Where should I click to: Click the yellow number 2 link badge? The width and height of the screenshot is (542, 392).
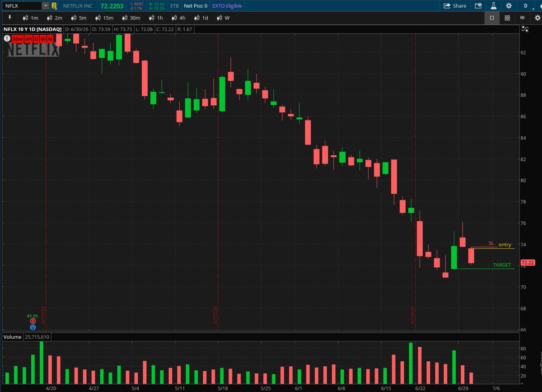pyautogui.click(x=54, y=6)
